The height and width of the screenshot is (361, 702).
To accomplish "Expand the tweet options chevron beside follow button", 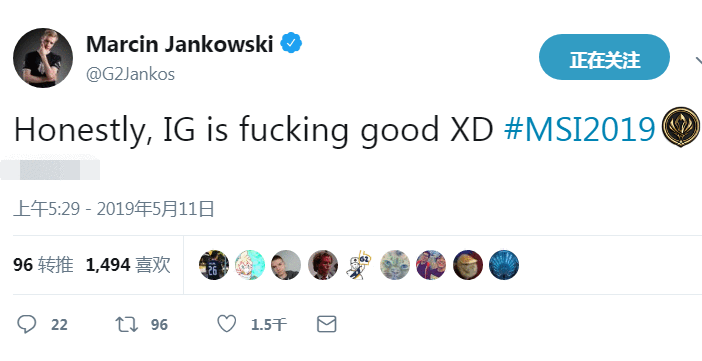I will click(698, 60).
